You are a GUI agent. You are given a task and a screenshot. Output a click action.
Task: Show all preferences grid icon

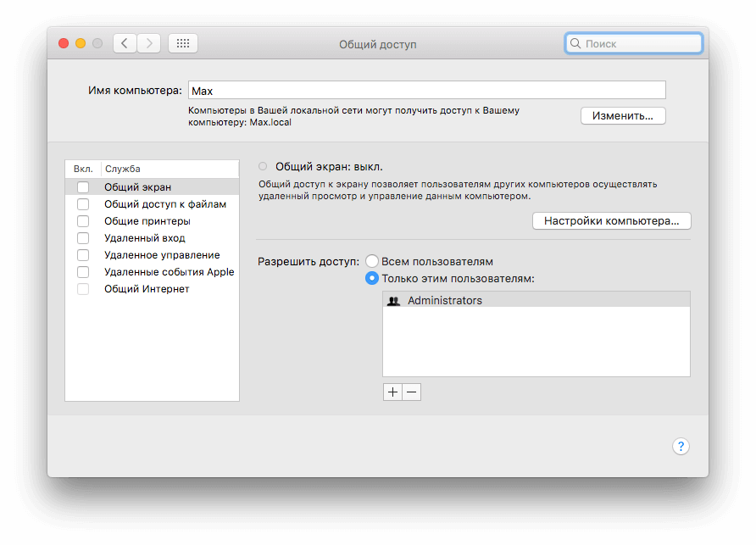(183, 43)
